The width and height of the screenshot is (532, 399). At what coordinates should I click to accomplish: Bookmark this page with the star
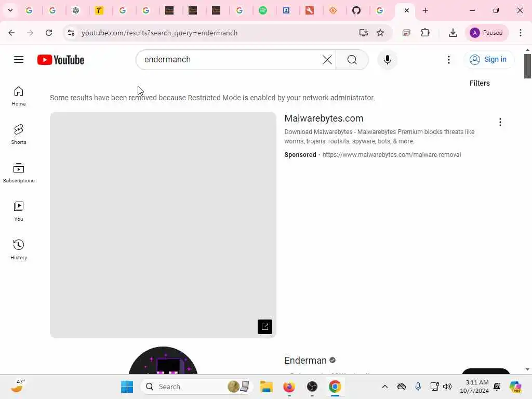point(380,33)
